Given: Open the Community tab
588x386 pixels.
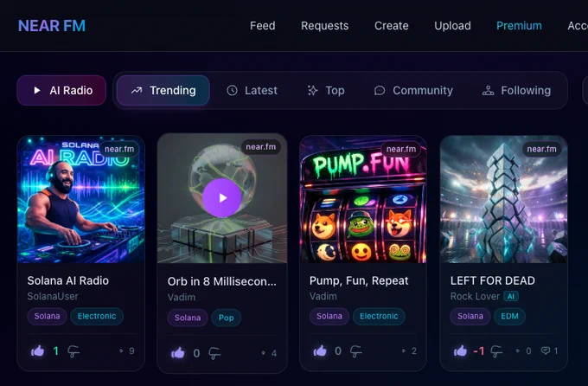Looking at the screenshot, I should point(413,91).
